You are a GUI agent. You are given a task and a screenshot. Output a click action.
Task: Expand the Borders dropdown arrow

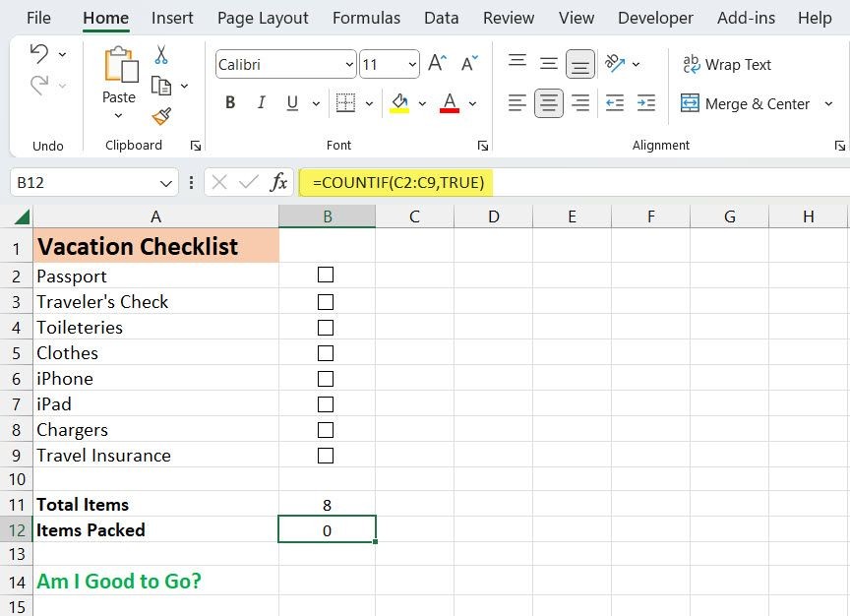pyautogui.click(x=369, y=103)
